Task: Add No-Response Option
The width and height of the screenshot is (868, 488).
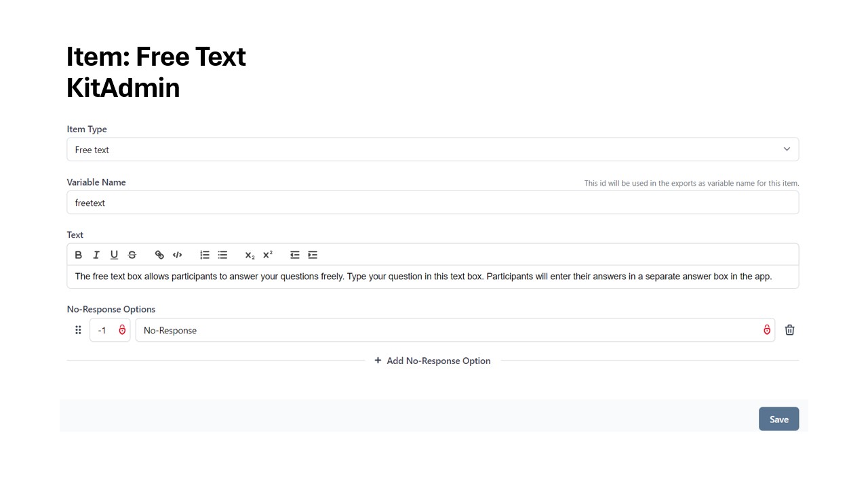Action: (433, 361)
